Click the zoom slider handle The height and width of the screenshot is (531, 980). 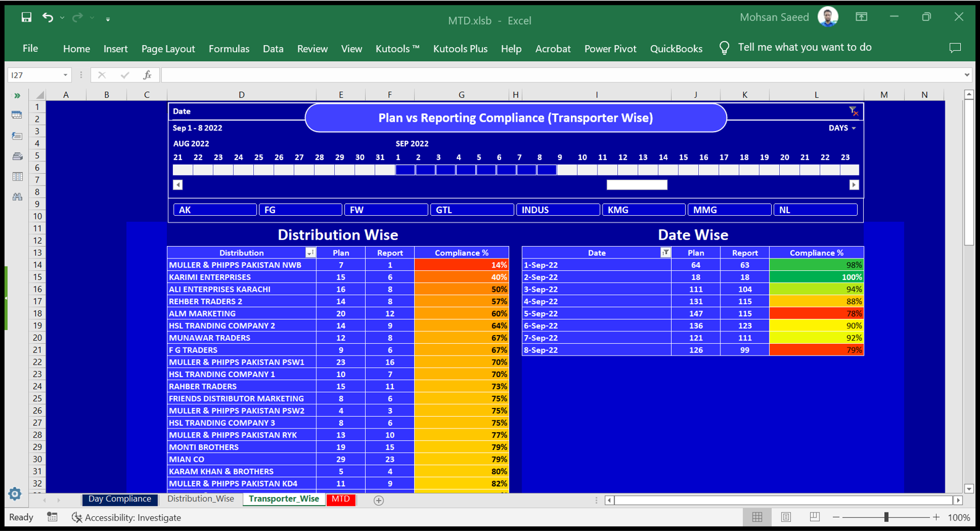pyautogui.click(x=886, y=517)
